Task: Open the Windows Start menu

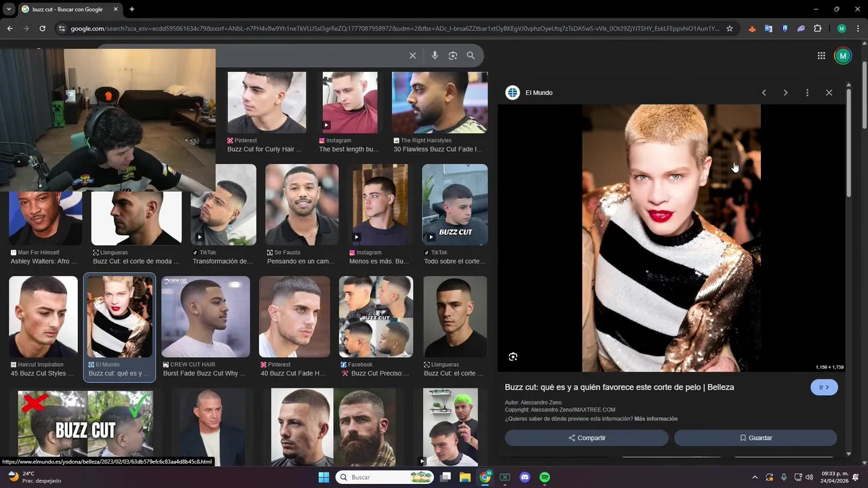Action: click(323, 477)
